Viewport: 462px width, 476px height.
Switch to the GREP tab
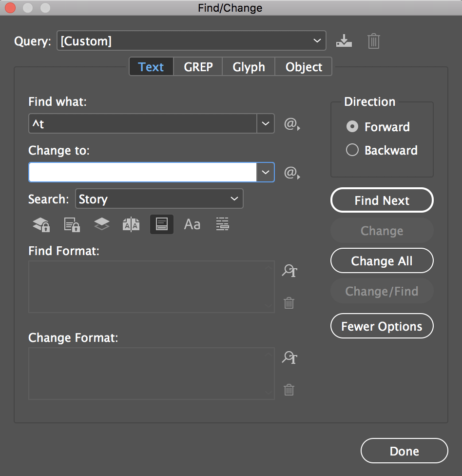coord(198,67)
